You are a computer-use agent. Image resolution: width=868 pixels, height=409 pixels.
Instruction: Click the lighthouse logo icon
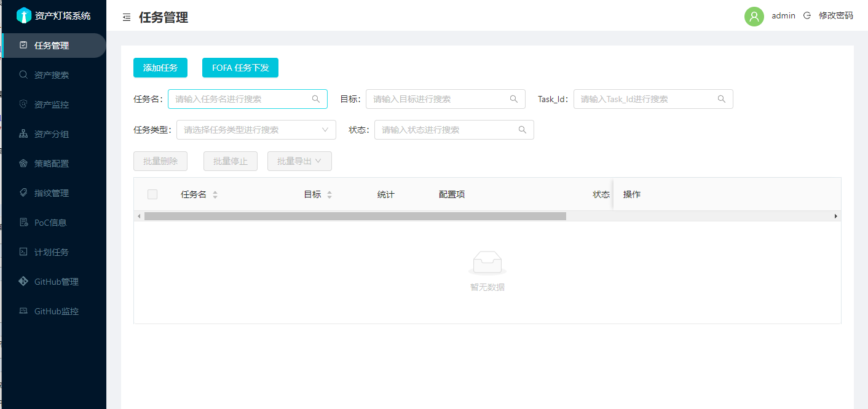pyautogui.click(x=23, y=15)
